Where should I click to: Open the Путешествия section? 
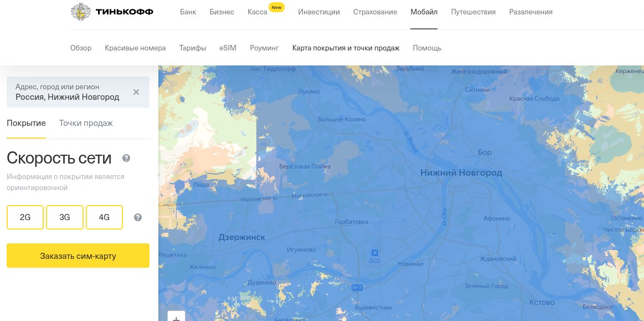473,12
